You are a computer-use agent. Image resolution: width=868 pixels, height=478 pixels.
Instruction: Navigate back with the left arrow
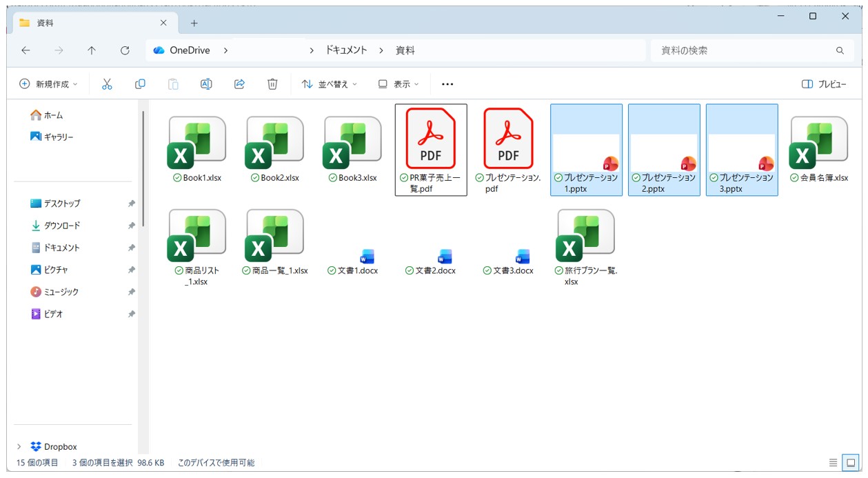pos(26,50)
